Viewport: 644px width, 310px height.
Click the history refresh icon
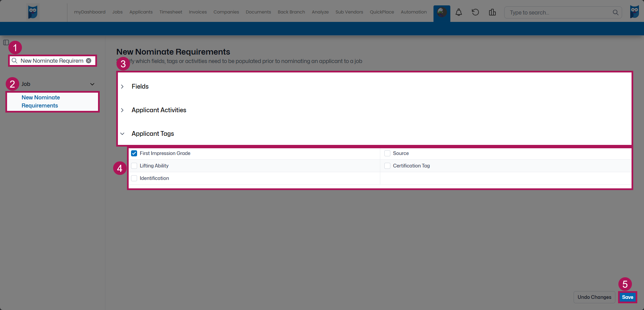[x=475, y=12]
